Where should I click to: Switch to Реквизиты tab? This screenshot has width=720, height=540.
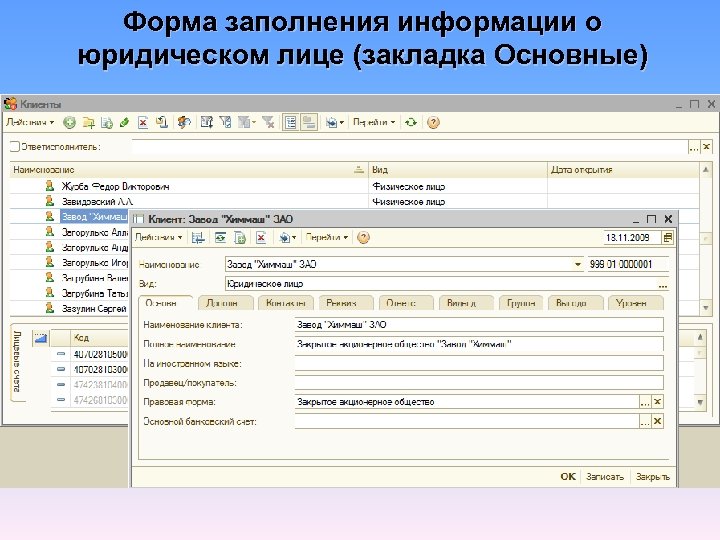pos(346,303)
